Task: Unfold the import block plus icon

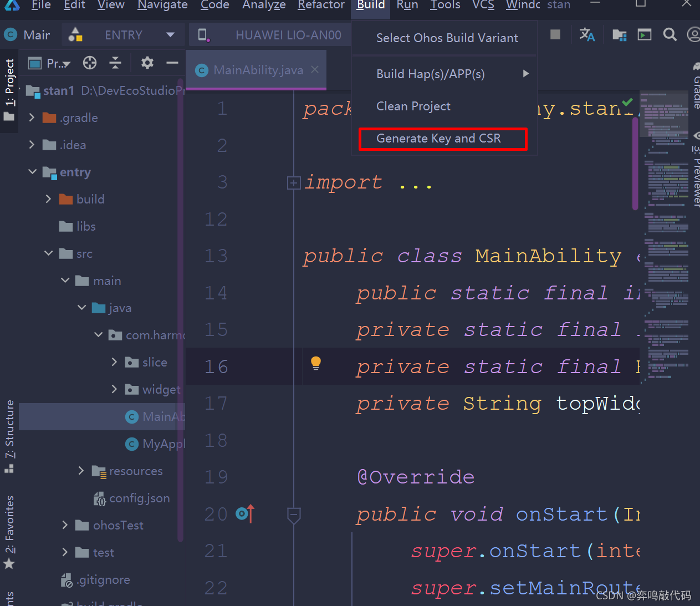Action: [x=294, y=182]
